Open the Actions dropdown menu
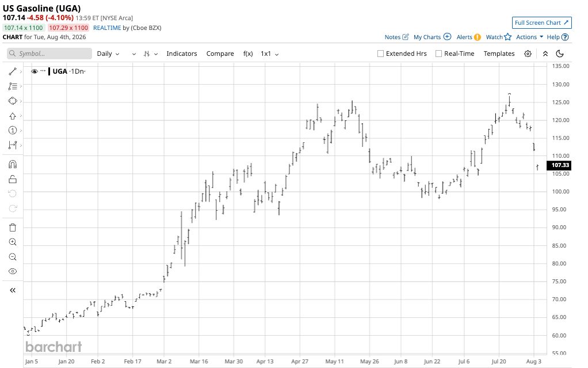The height and width of the screenshot is (368, 588). [x=529, y=37]
